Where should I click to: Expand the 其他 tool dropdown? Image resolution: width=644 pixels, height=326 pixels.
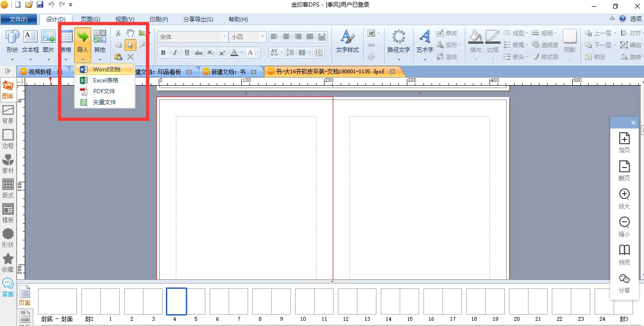point(100,59)
